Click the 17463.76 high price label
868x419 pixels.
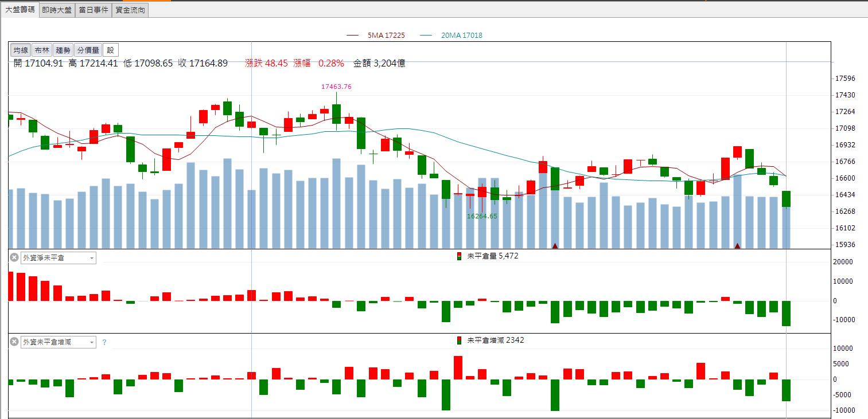[x=336, y=87]
